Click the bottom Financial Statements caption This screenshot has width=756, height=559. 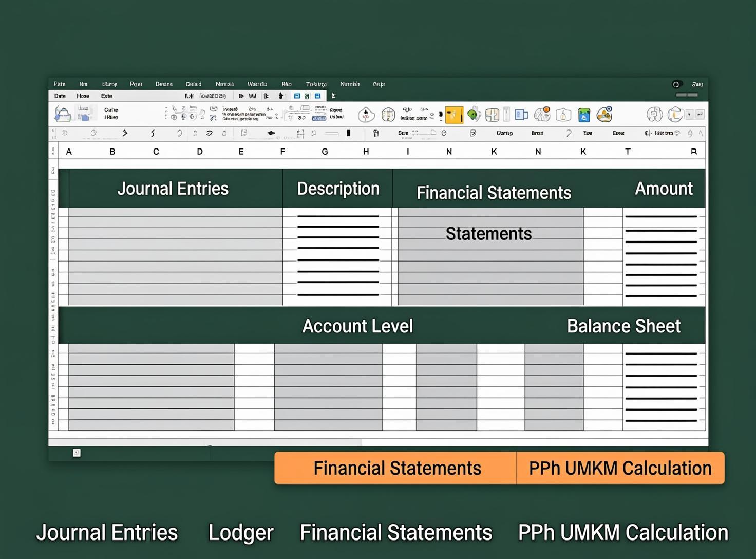(396, 533)
